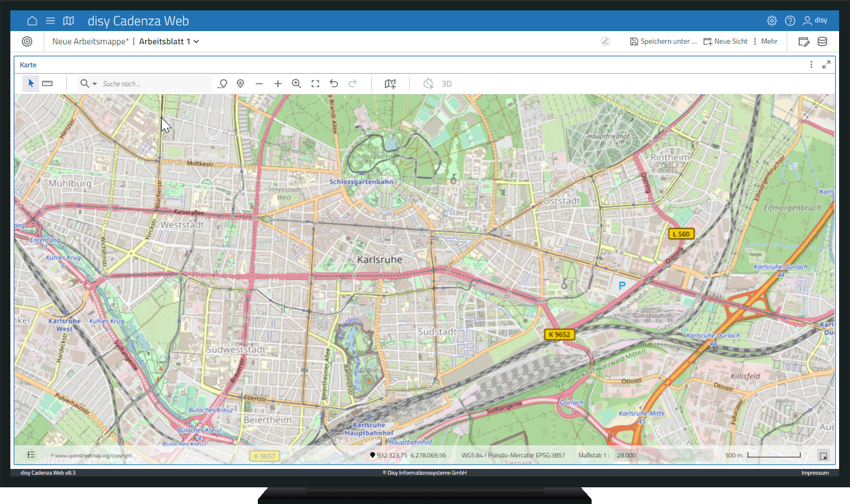Select the ruler measurement tool
850x504 pixels.
pos(47,83)
